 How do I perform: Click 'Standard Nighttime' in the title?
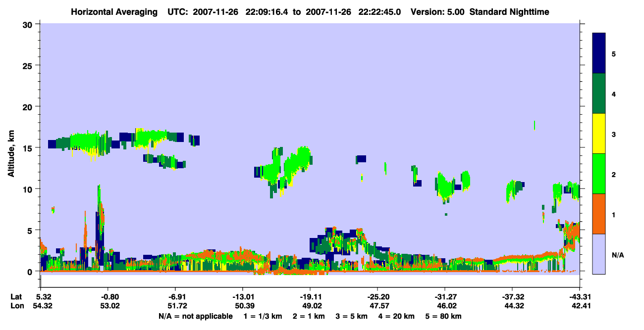tap(509, 11)
